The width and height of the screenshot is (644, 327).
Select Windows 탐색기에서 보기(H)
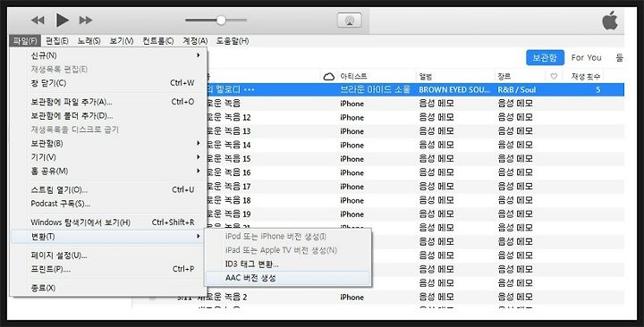pyautogui.click(x=109, y=222)
